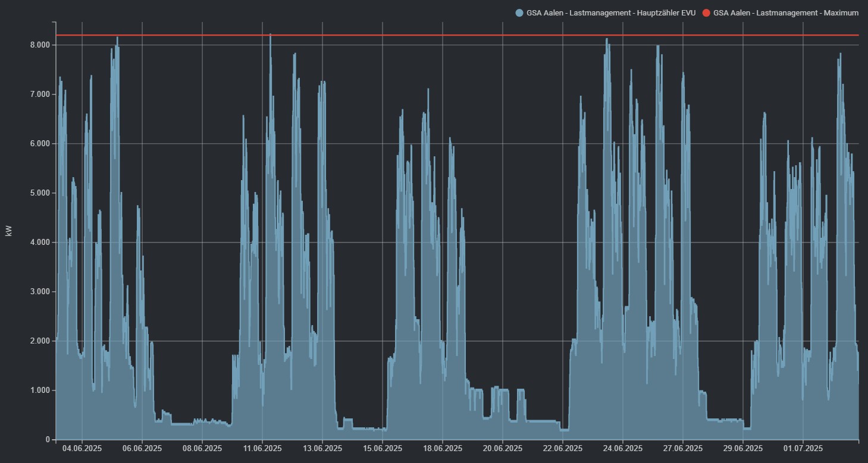Toggle the Lastmanagement Maximum series legend label
The height and width of the screenshot is (463, 868).
click(x=786, y=12)
